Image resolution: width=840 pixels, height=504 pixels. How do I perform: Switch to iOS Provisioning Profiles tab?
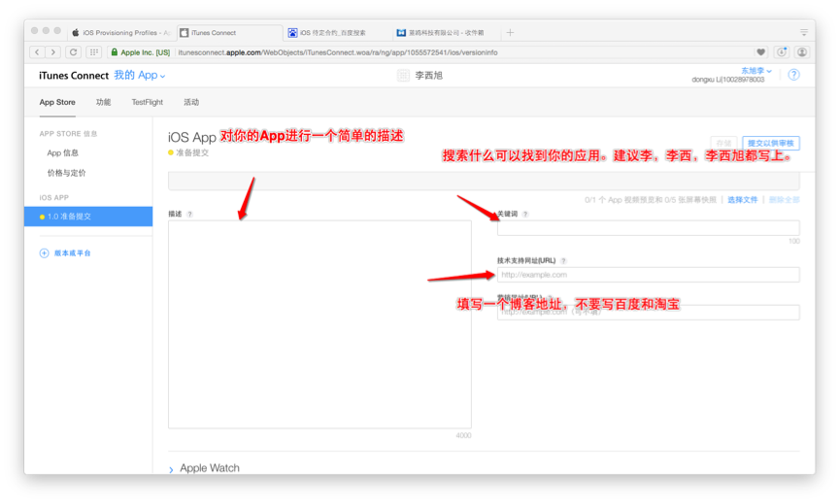(x=121, y=33)
